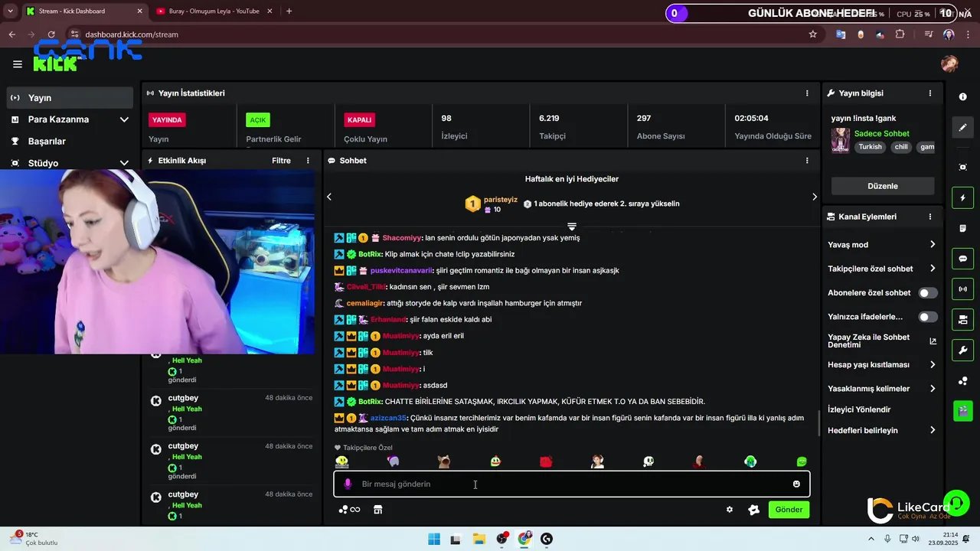The height and width of the screenshot is (551, 980).
Task: Reload the page in browser toolbar
Action: click(51, 34)
